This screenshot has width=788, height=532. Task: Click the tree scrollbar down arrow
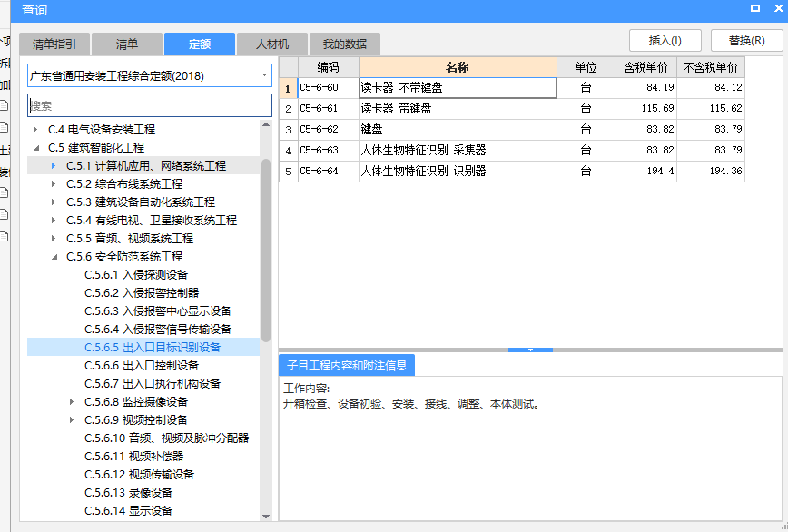(266, 516)
